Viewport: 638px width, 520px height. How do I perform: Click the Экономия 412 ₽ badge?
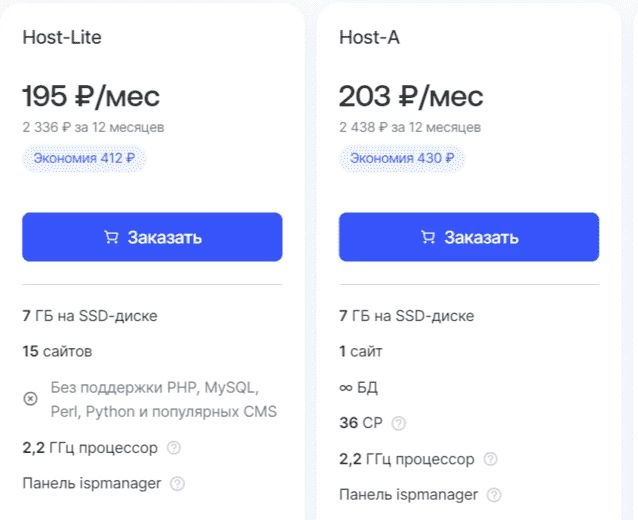tap(84, 158)
